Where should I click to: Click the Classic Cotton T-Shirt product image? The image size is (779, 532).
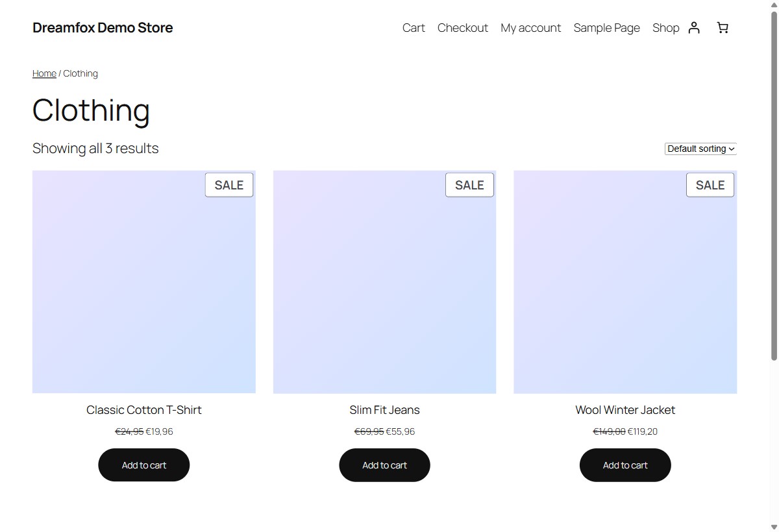144,282
